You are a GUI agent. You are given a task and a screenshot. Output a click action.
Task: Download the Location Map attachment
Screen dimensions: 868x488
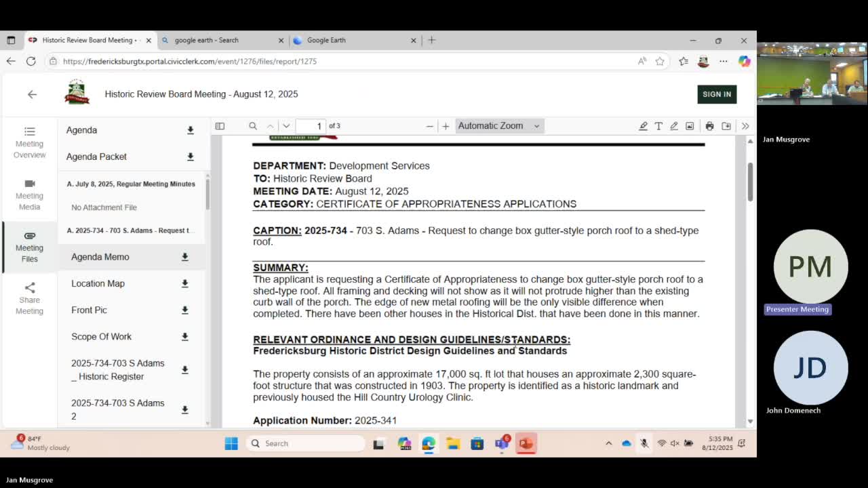(184, 283)
